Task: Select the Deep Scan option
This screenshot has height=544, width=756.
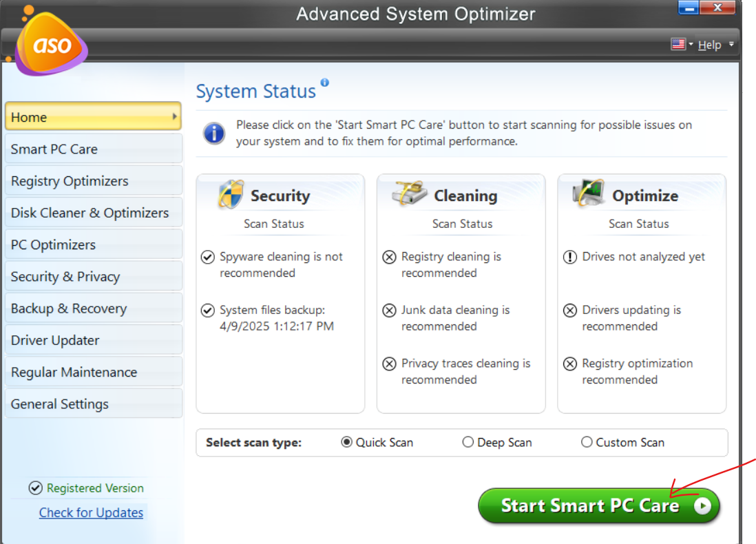Action: point(468,442)
